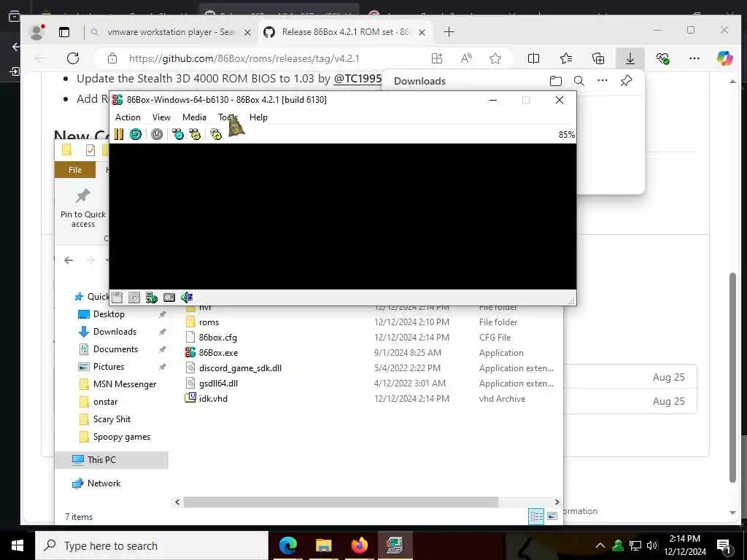Screen dimensions: 747x560
Task: Open a new Edge tab
Action: tap(449, 32)
